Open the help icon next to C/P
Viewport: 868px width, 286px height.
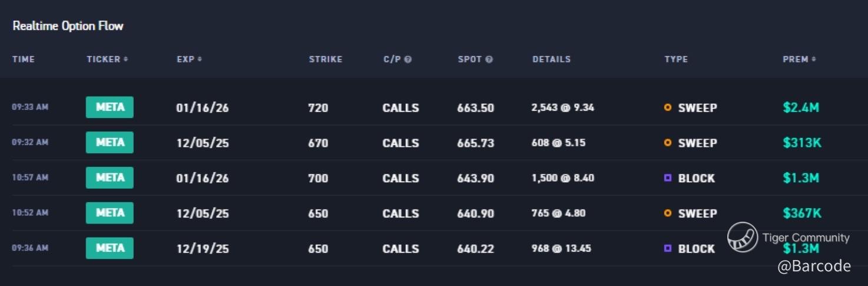408,60
